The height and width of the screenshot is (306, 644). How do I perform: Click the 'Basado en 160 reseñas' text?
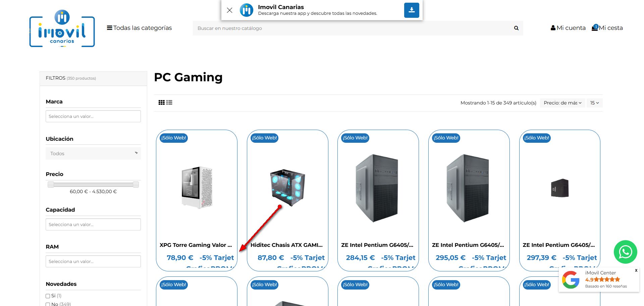[x=606, y=286]
